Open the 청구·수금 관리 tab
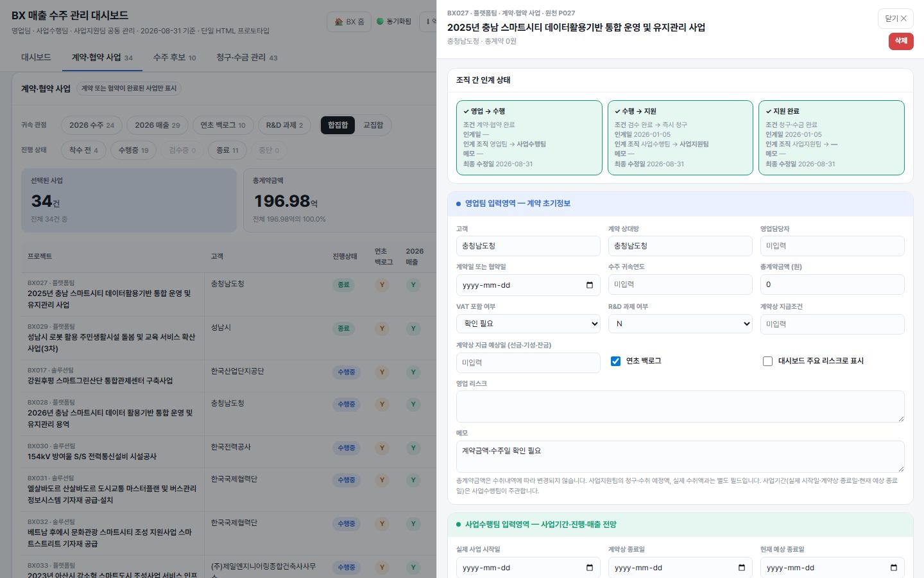The image size is (924, 578). coord(247,57)
